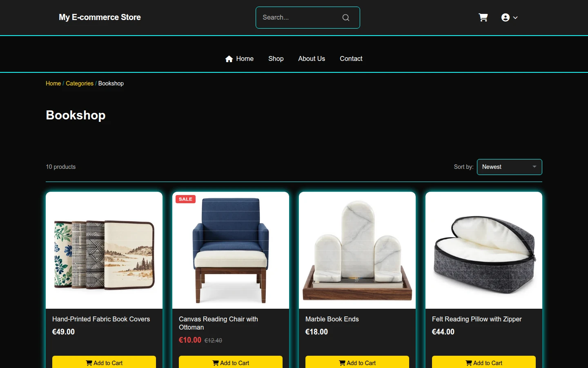This screenshot has height=368, width=588.
Task: Click the €44.00 price
Action: pos(443,332)
